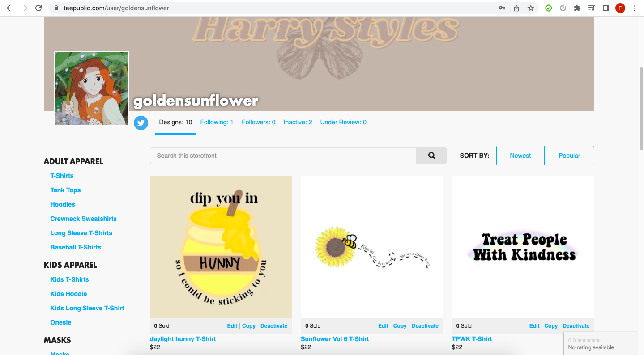This screenshot has height=355, width=644.
Task: Click the gray circular extension icon
Action: (x=563, y=8)
